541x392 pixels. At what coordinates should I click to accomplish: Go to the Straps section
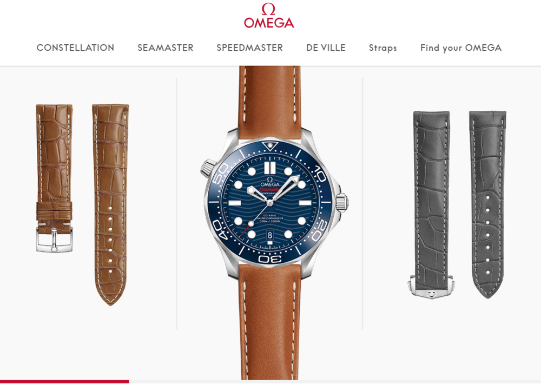tap(382, 48)
